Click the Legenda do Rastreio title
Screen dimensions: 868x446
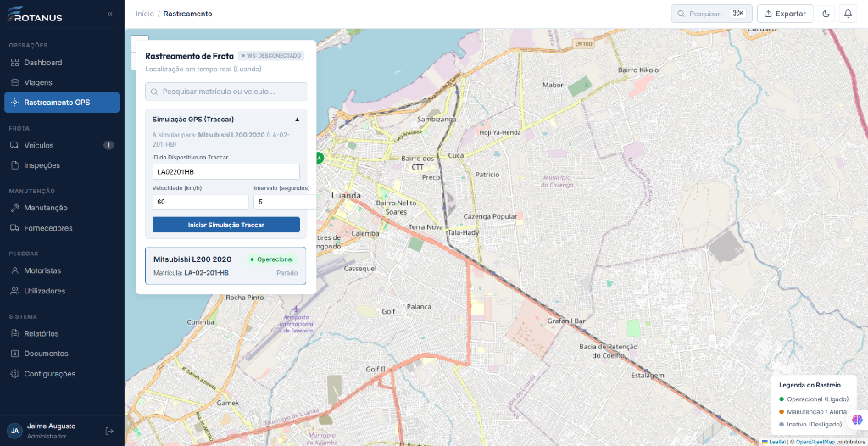[810, 385]
